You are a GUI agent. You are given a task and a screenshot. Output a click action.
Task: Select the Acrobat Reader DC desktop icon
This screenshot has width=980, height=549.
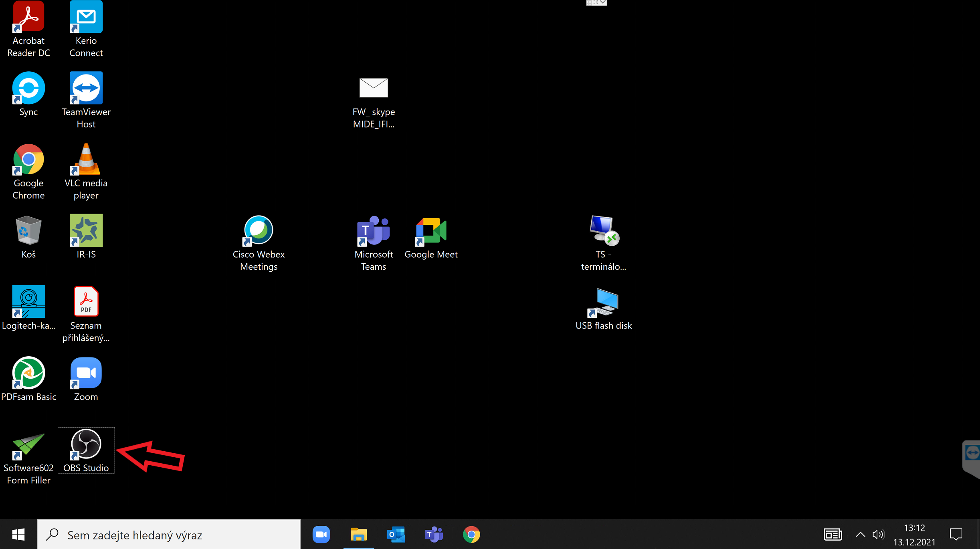coord(28,29)
